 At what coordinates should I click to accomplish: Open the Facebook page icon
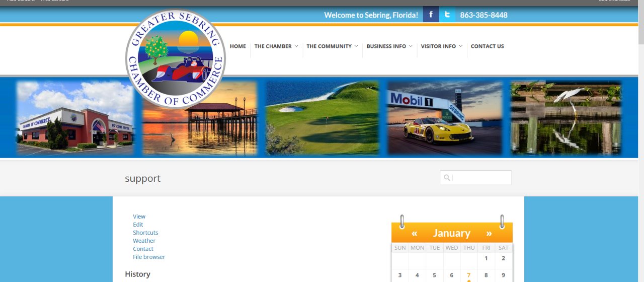click(431, 15)
